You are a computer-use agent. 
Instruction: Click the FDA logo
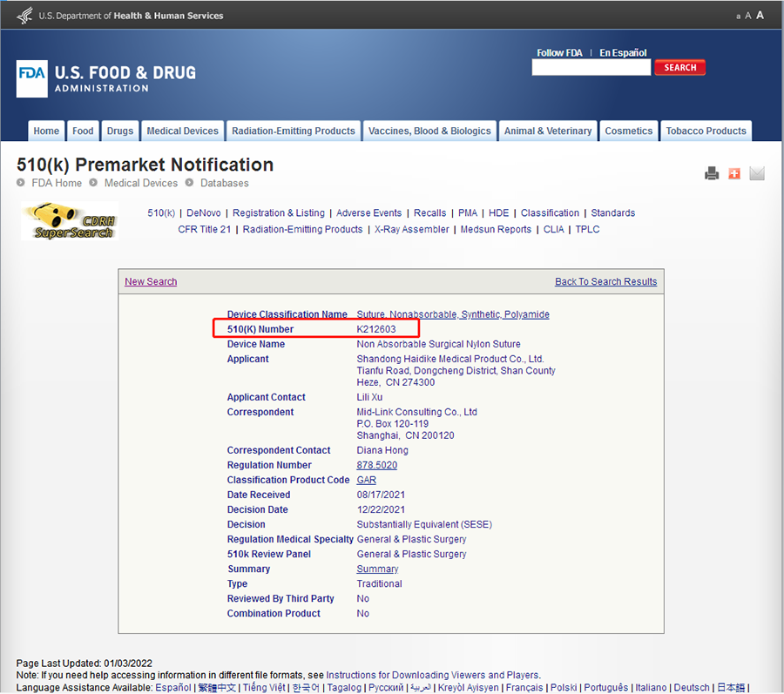pos(32,78)
